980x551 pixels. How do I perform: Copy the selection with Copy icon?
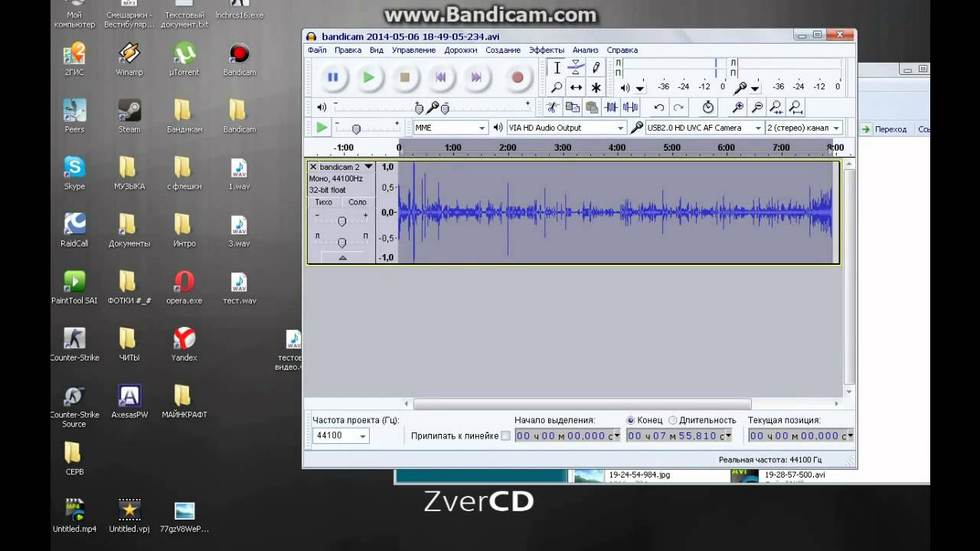click(x=572, y=107)
